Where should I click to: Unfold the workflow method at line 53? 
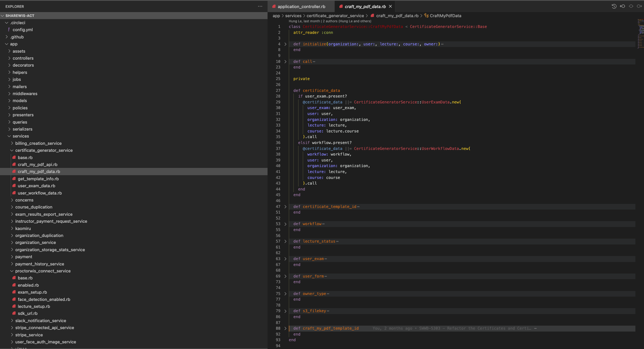click(286, 224)
